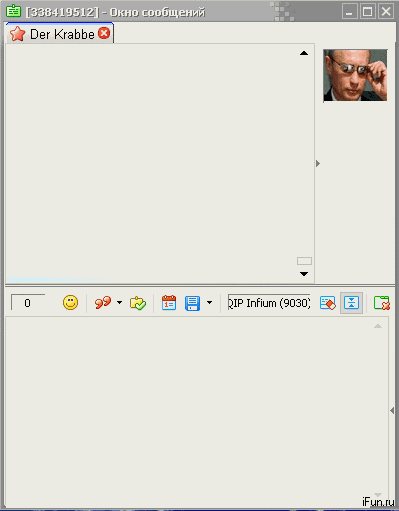Click the character counter box showing 0
The image size is (399, 511).
pyautogui.click(x=28, y=303)
